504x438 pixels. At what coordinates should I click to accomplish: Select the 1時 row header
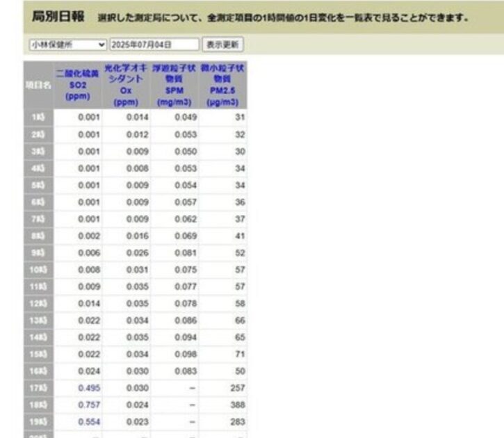38,117
